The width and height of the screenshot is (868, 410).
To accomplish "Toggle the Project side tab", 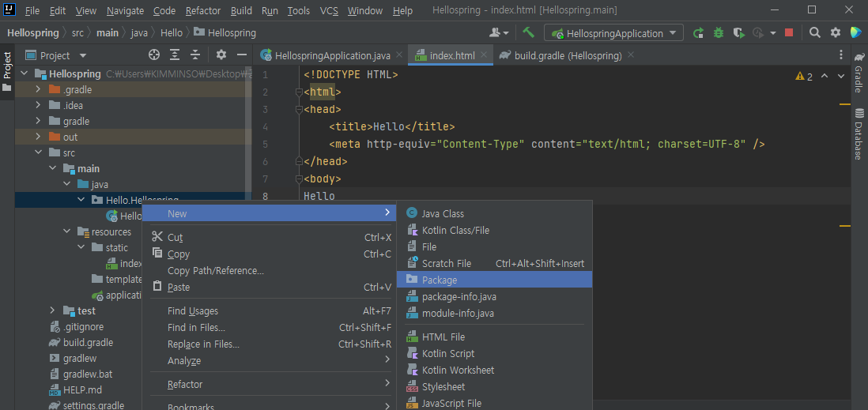I will pos(7,72).
